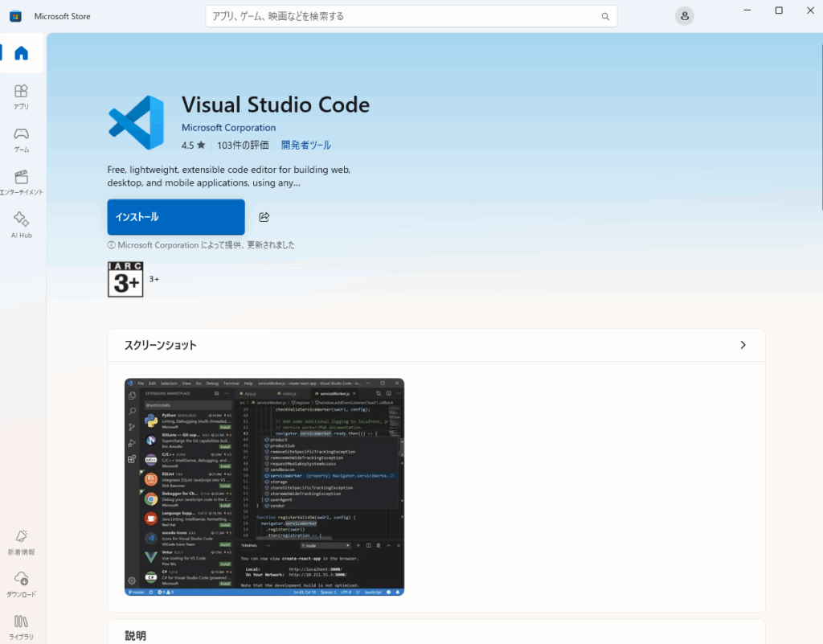Focus the search box for apps and games
This screenshot has height=644, width=823.
402,16
